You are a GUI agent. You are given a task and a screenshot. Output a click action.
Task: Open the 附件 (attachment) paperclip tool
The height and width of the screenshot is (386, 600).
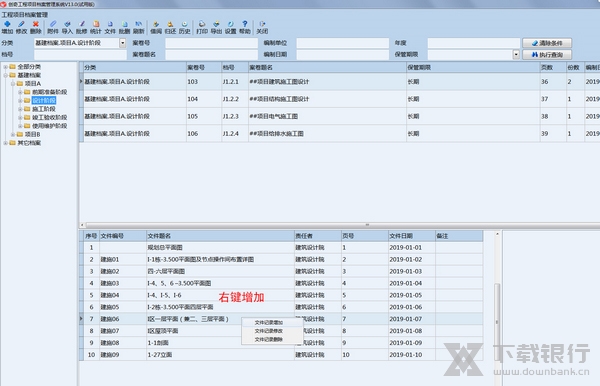(x=53, y=27)
